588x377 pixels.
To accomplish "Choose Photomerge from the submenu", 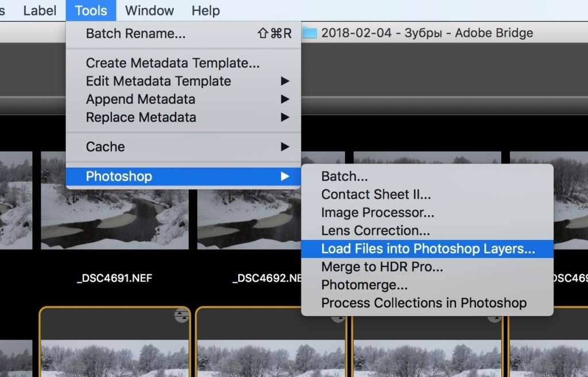I will tap(364, 285).
